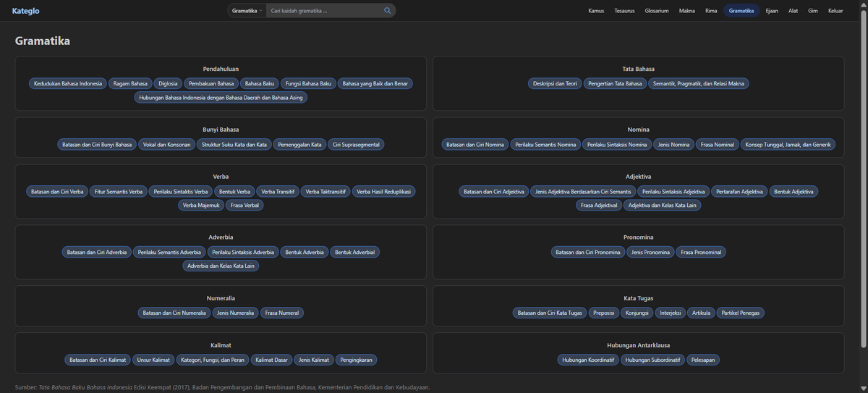Open the 'Jenis Numeralia' topic

pos(236,313)
